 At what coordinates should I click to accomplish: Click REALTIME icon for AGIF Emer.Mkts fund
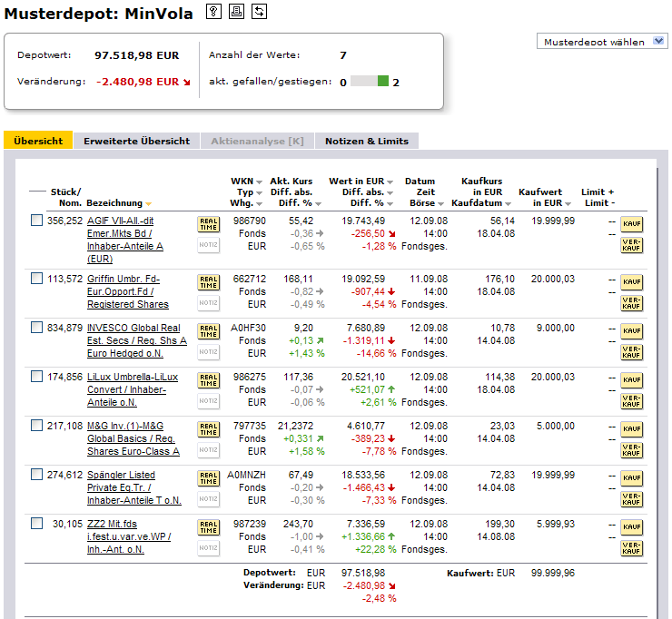click(x=208, y=225)
